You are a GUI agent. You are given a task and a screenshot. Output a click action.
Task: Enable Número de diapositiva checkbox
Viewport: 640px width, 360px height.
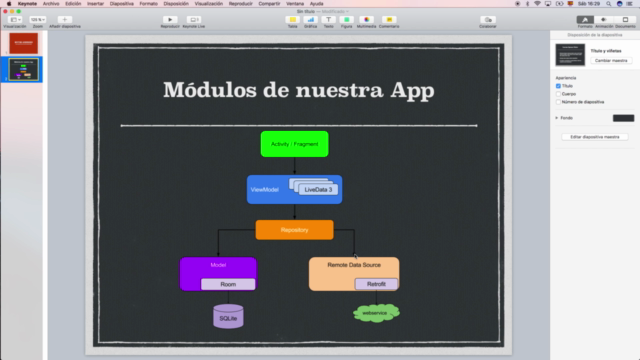[558, 102]
